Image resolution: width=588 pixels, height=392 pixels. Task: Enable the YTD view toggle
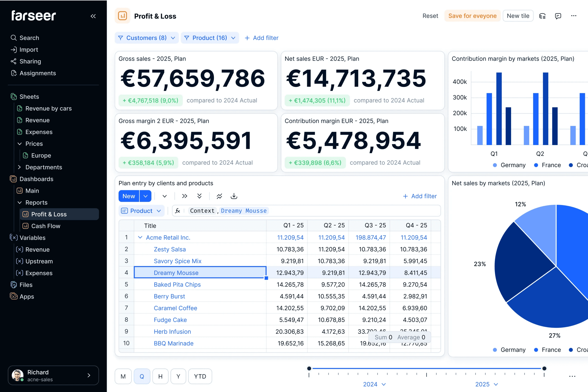(x=200, y=376)
